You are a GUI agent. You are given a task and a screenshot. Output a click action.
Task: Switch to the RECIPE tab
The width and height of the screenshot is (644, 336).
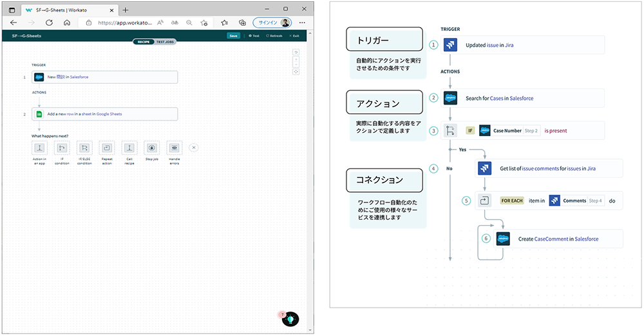pyautogui.click(x=144, y=42)
